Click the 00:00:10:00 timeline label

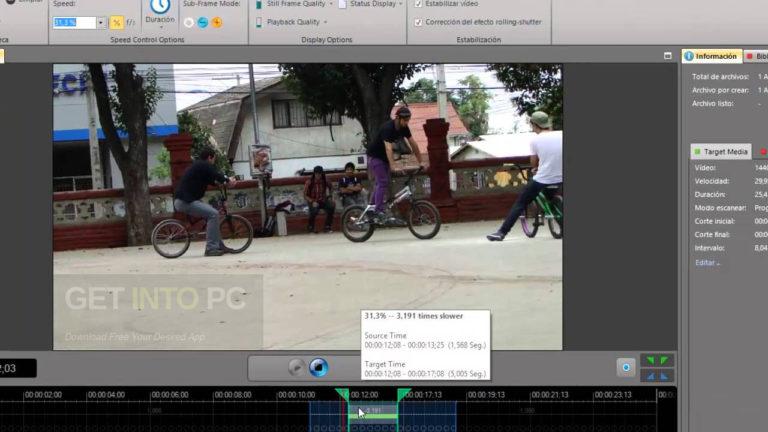coord(296,395)
